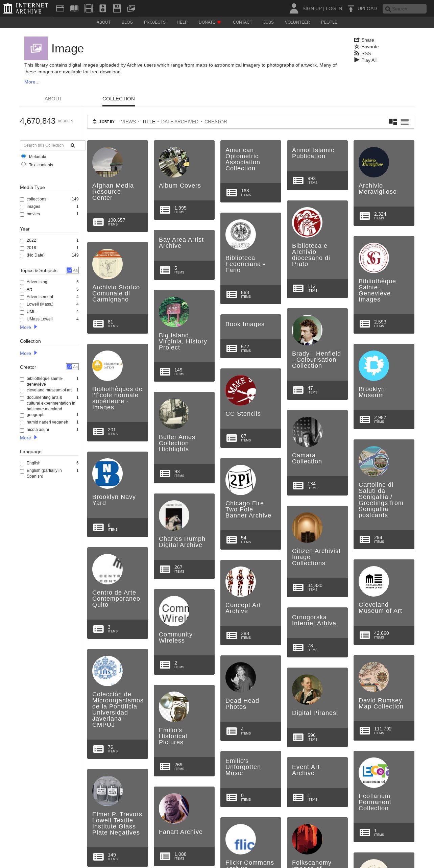Click the user avatar icon
This screenshot has width=434, height=868.
click(x=294, y=8)
